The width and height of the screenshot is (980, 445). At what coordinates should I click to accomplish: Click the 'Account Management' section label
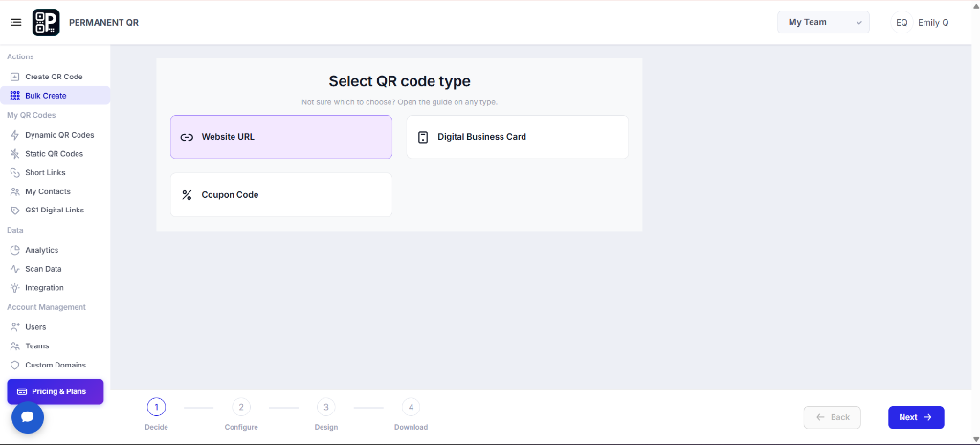point(46,307)
